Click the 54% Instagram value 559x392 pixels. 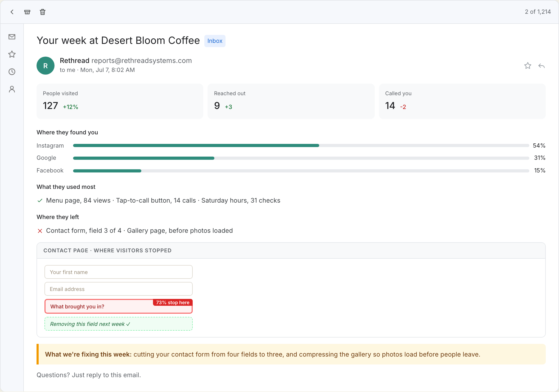539,145
